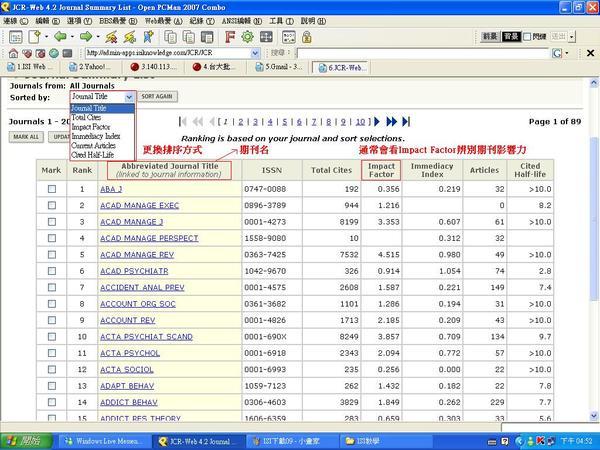Viewport: 600px width, 450px height.
Task: Go back with the green left arrow
Action: [x=60, y=37]
